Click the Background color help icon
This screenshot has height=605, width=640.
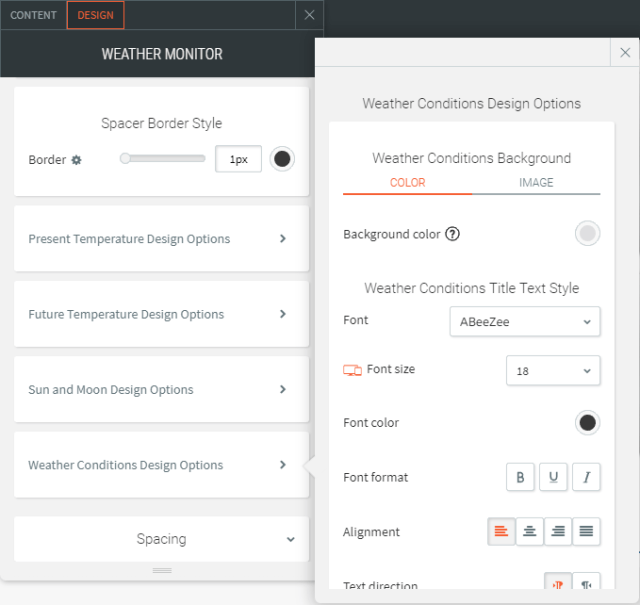tap(452, 234)
